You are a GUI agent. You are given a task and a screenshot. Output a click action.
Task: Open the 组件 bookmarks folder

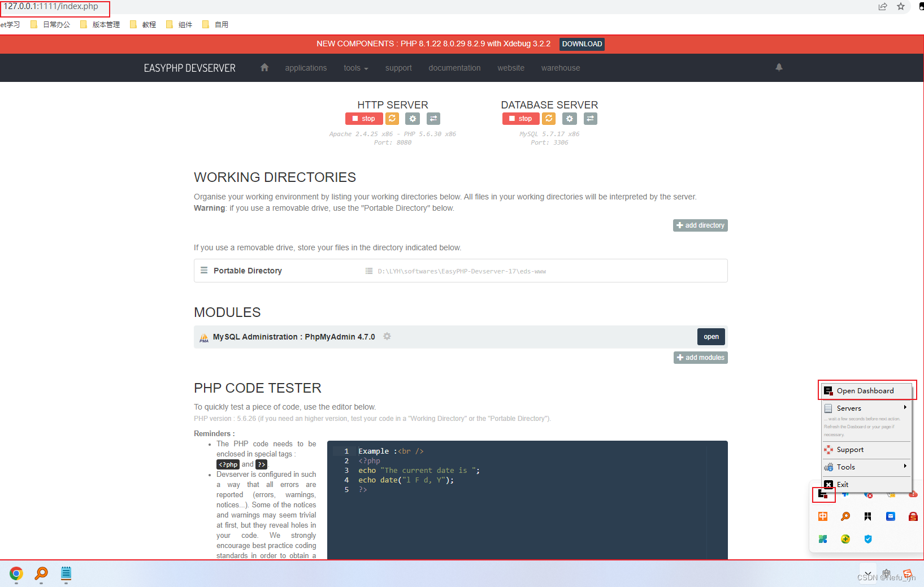pos(179,24)
